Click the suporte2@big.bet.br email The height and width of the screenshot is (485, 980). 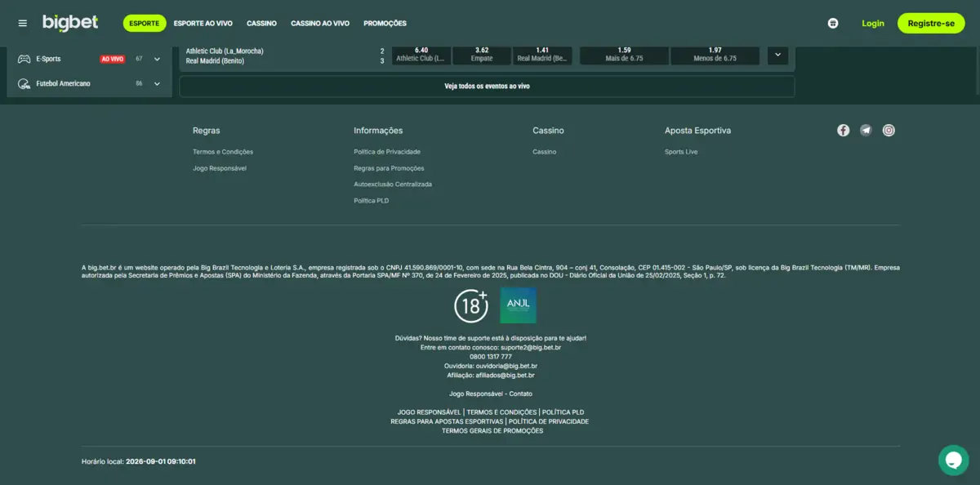click(x=531, y=347)
